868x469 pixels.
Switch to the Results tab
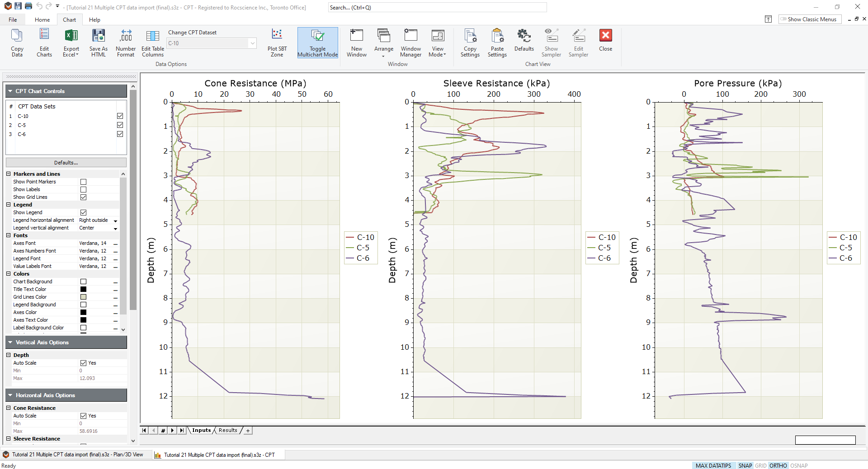click(x=227, y=430)
